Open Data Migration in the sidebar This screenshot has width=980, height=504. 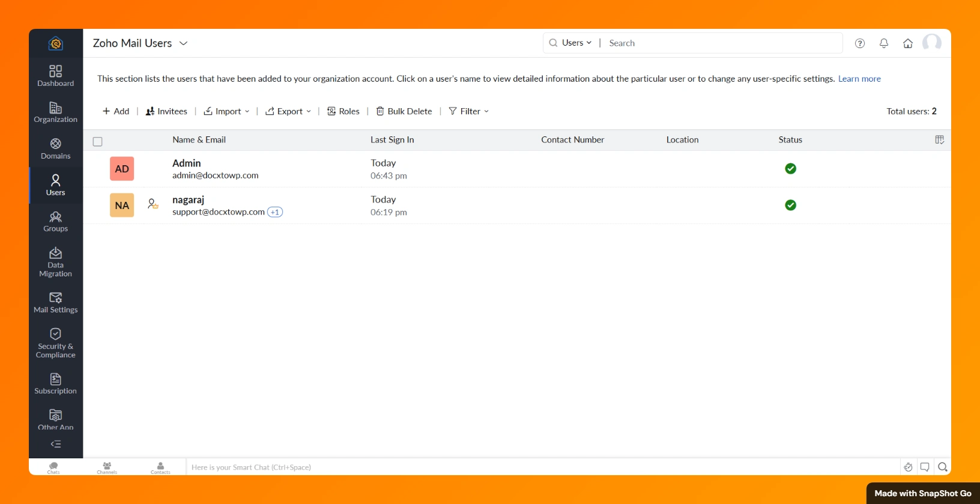pyautogui.click(x=56, y=262)
